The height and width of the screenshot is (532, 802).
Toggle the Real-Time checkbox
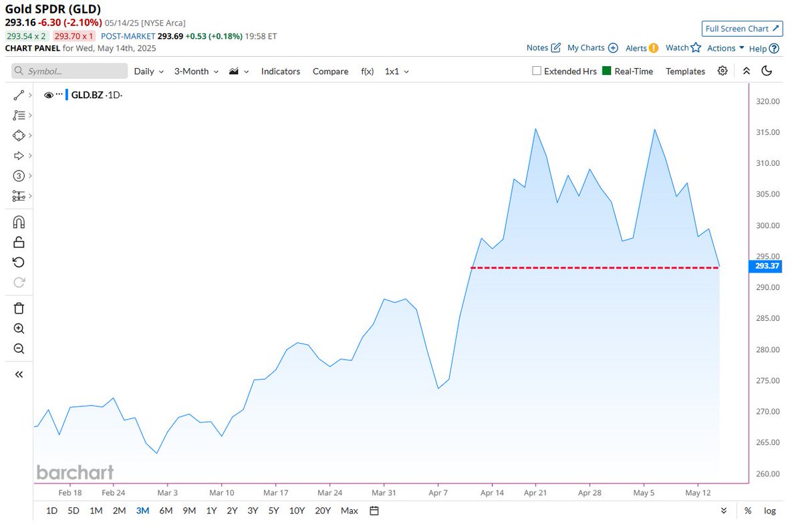[x=607, y=71]
